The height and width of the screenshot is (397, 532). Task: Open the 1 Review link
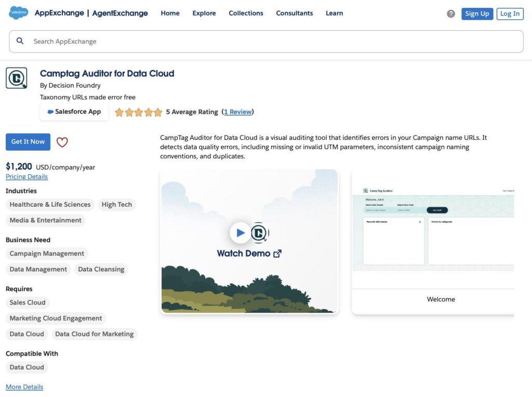[238, 112]
